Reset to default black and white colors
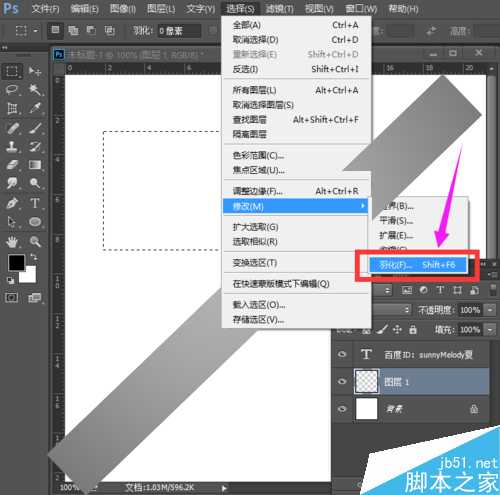500x495 pixels. click(11, 281)
